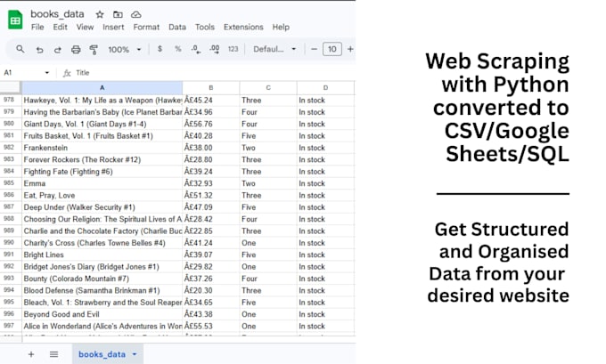Increase font size with plus button
Screen dimensions: 606x364
point(350,50)
